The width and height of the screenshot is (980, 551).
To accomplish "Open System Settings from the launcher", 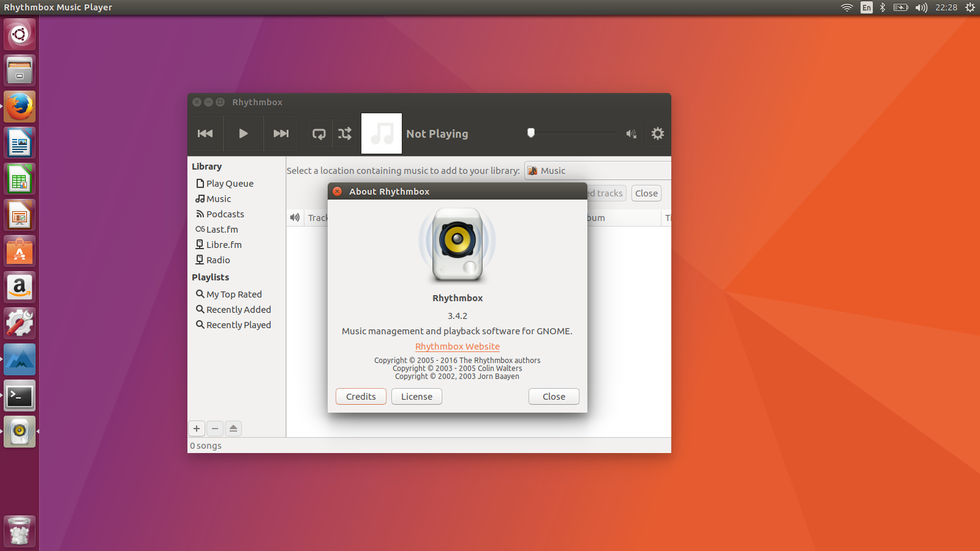I will click(x=20, y=323).
